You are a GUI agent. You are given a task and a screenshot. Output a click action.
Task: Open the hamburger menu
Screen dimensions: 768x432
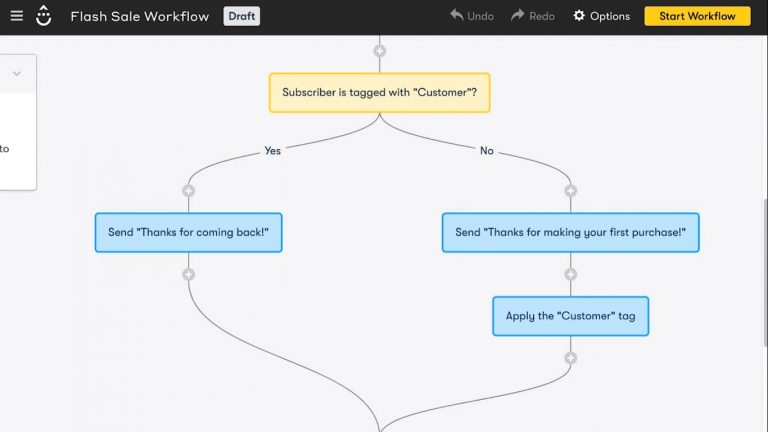[x=17, y=16]
